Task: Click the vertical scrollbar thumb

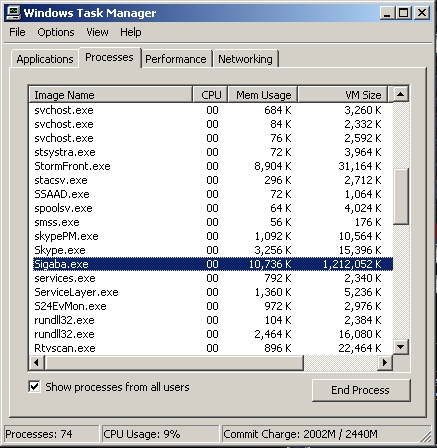Action: [400, 197]
